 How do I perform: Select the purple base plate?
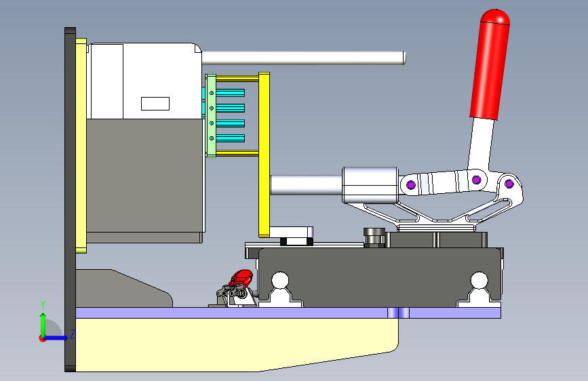point(288,313)
